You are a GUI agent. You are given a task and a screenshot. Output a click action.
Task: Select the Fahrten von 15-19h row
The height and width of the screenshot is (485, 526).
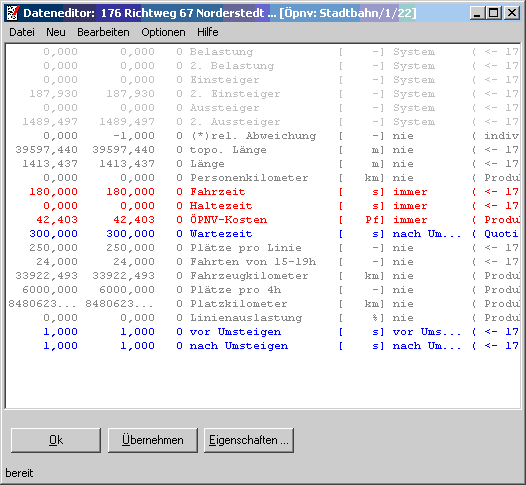point(263,262)
